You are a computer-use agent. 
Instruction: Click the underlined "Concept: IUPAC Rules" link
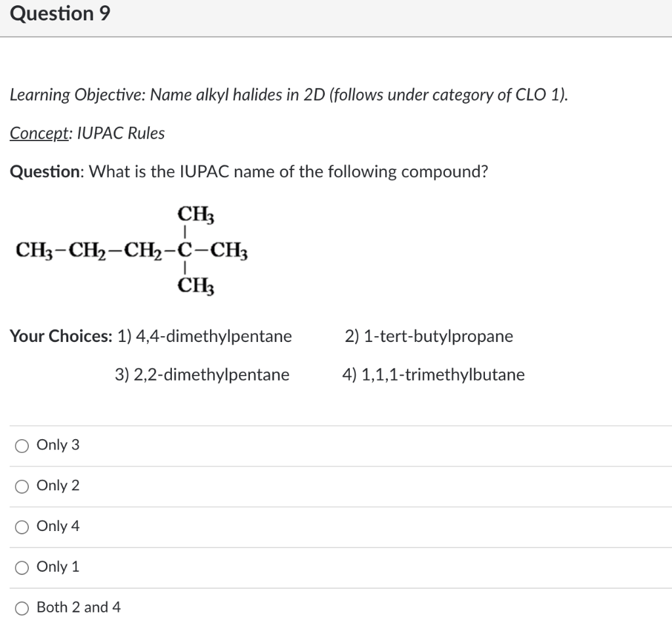click(x=86, y=133)
